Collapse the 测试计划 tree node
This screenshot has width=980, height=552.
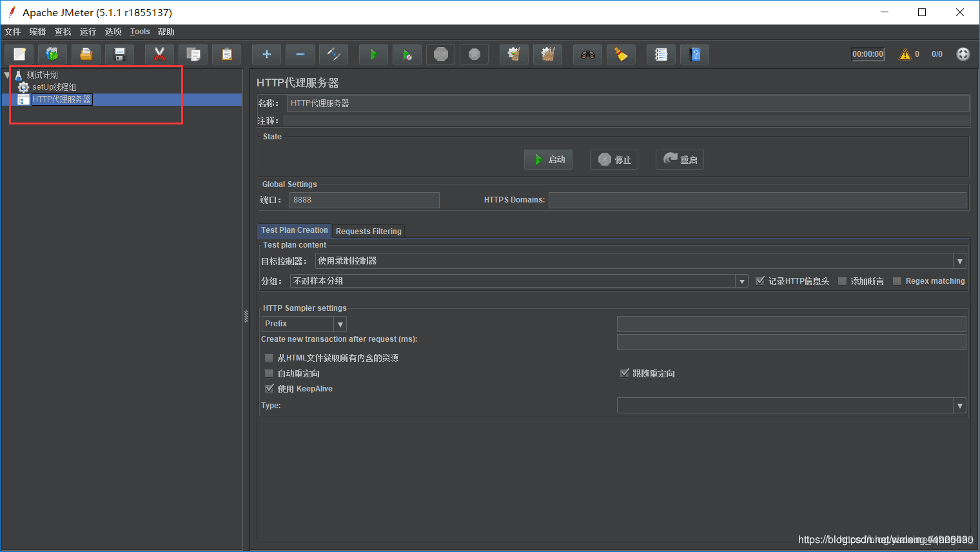point(7,75)
